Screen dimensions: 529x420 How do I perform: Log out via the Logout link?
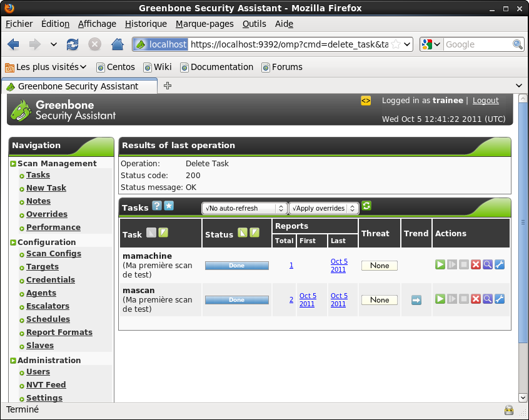485,101
